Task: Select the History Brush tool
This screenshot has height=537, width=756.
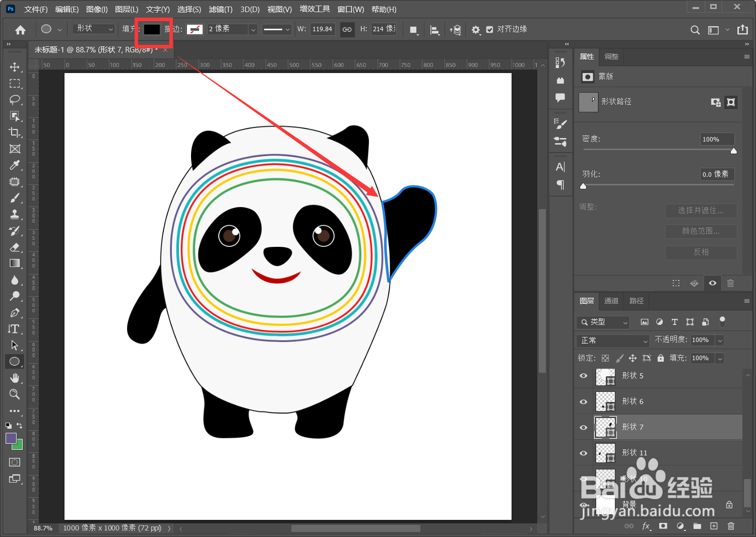Action: (15, 231)
